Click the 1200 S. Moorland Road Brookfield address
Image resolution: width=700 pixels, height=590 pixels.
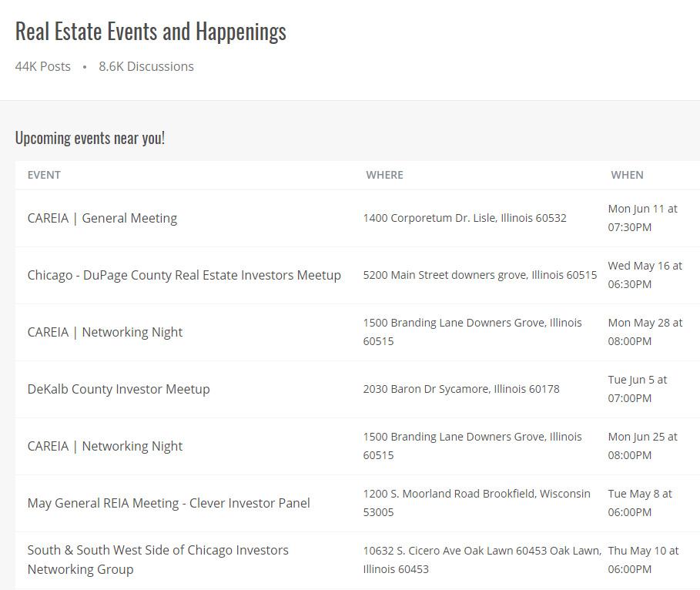point(477,503)
